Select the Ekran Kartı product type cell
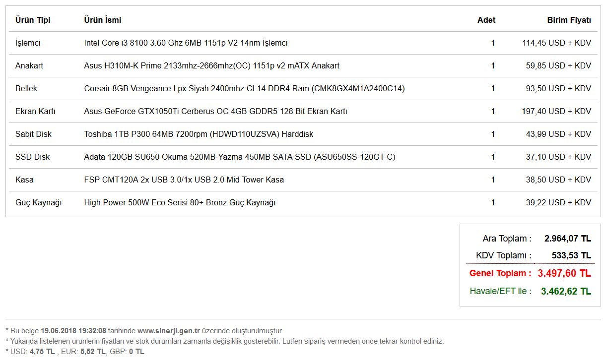The width and height of the screenshot is (603, 364). point(35,112)
